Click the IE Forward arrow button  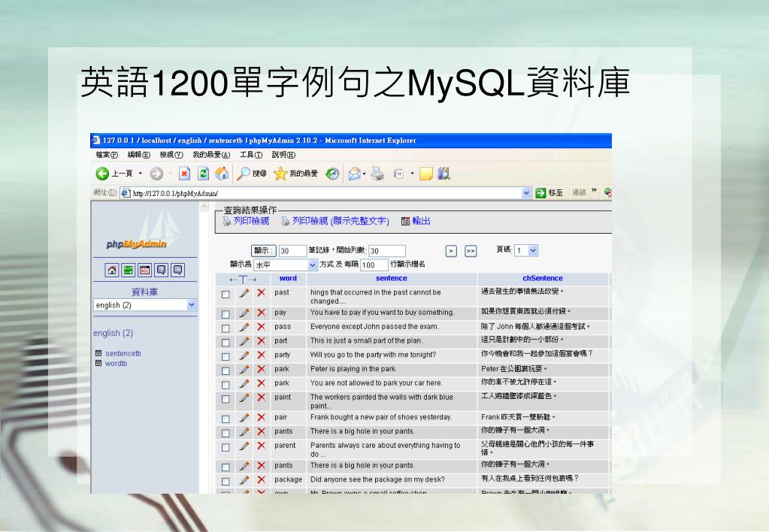[x=156, y=174]
